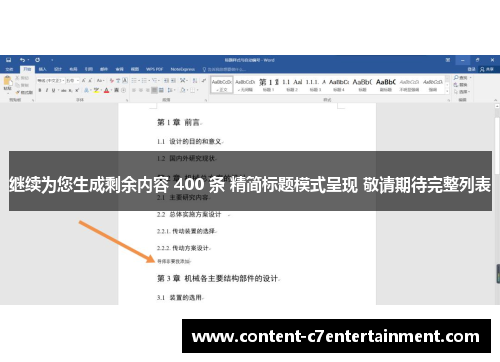Viewport: 500px width, 362px height.
Task: Apply red font color
Action: coord(106,90)
